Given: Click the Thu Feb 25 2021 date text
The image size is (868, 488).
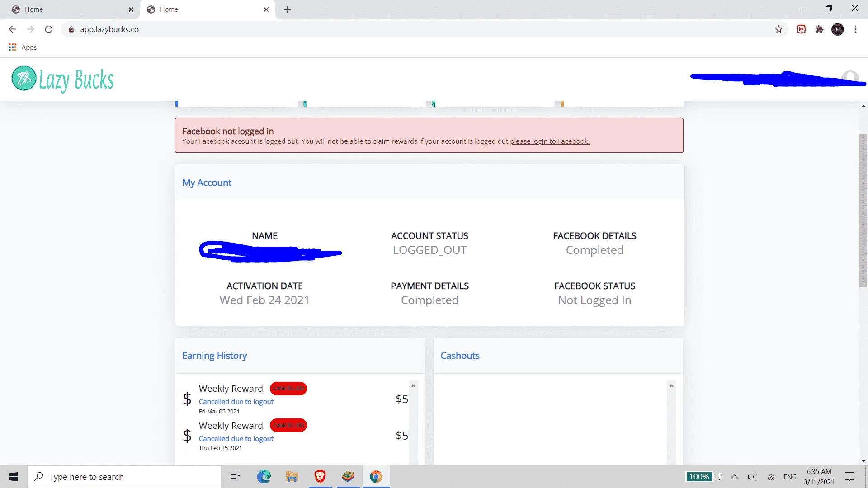Looking at the screenshot, I should click(x=220, y=448).
